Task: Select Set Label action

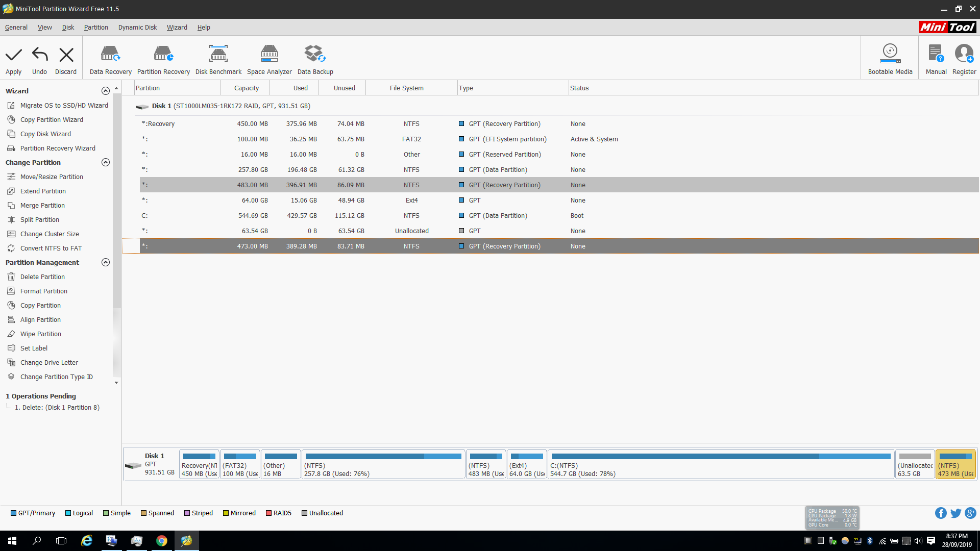Action: [x=28, y=348]
